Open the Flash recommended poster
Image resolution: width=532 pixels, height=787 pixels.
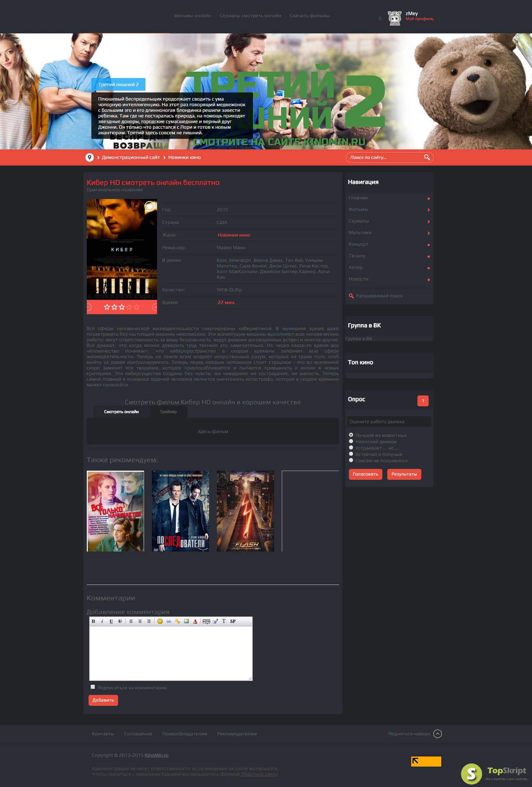245,511
